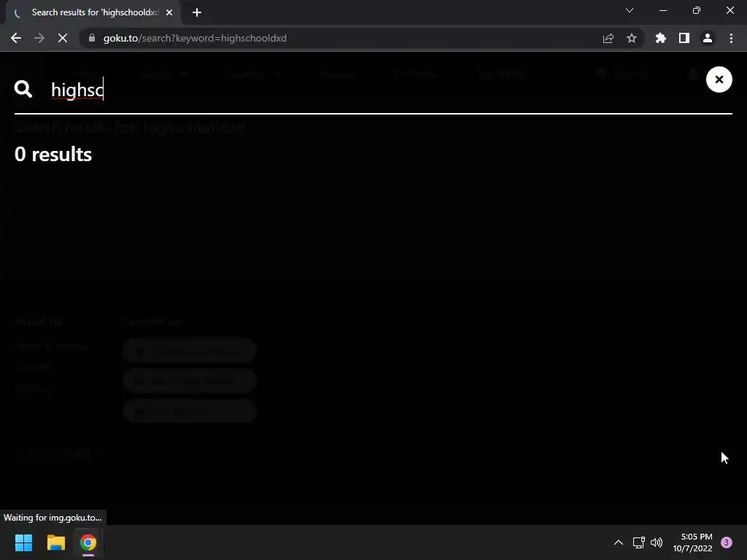This screenshot has height=560, width=747.
Task: Go back to the previous page
Action: pos(16,38)
